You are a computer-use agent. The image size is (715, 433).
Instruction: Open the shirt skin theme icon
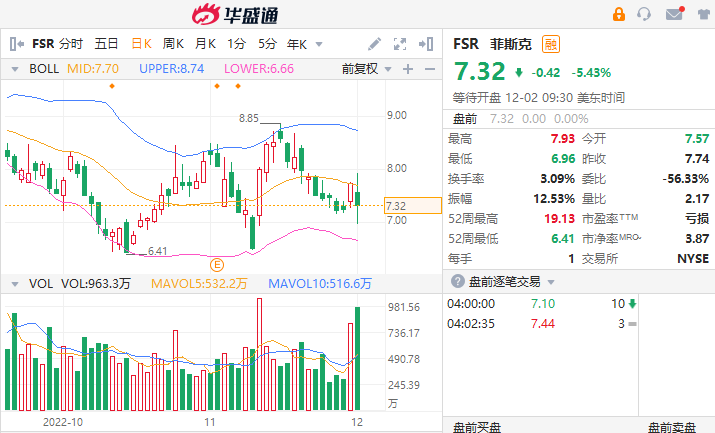(705, 14)
